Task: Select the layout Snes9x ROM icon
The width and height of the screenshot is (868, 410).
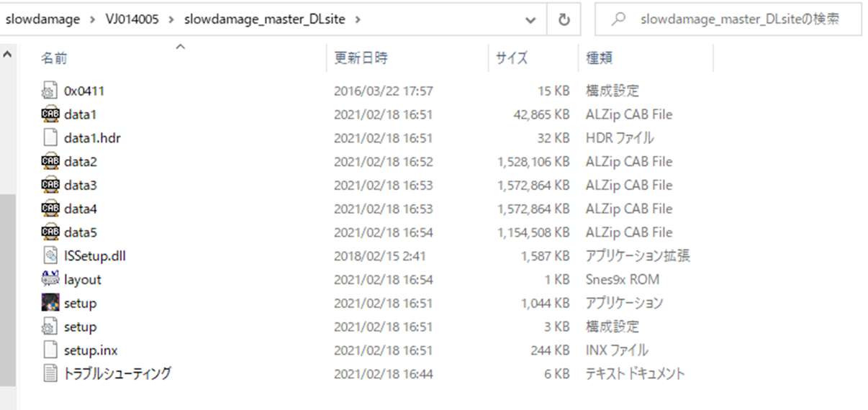Action: point(50,280)
